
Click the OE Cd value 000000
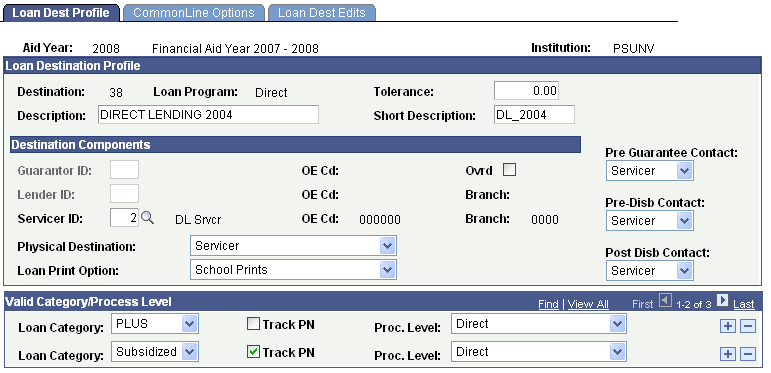380,220
